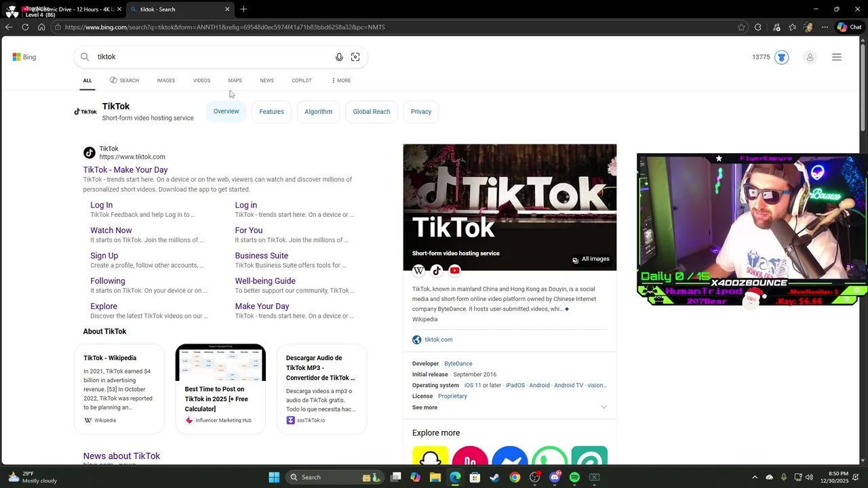Screen dimensions: 868x488
Task: Close the tiktok - Search tab
Action: click(x=227, y=9)
